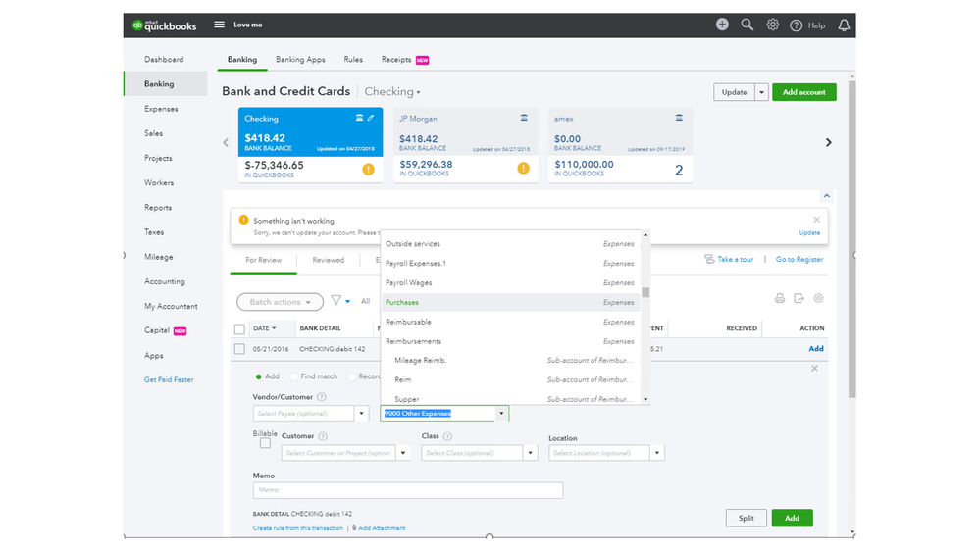980x551 pixels.
Task: Click the print icon above table
Action: click(x=780, y=298)
